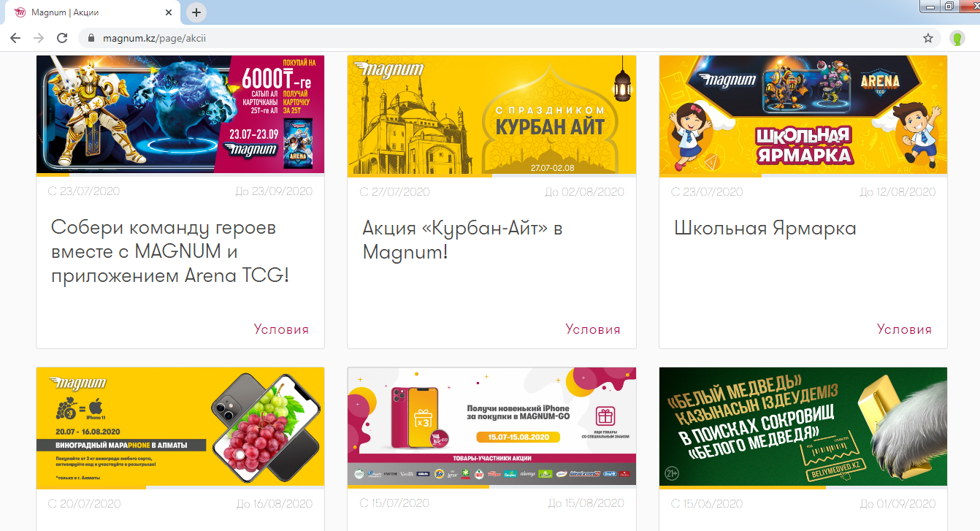Focus the address bar with magnum.kz/page/akcii
The width and height of the screenshot is (980, 531).
(504, 38)
